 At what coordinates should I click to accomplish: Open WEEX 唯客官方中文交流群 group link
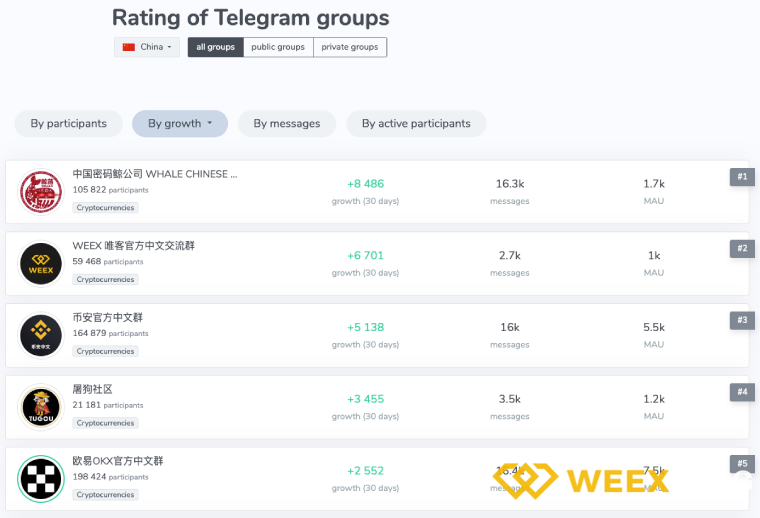click(x=133, y=246)
